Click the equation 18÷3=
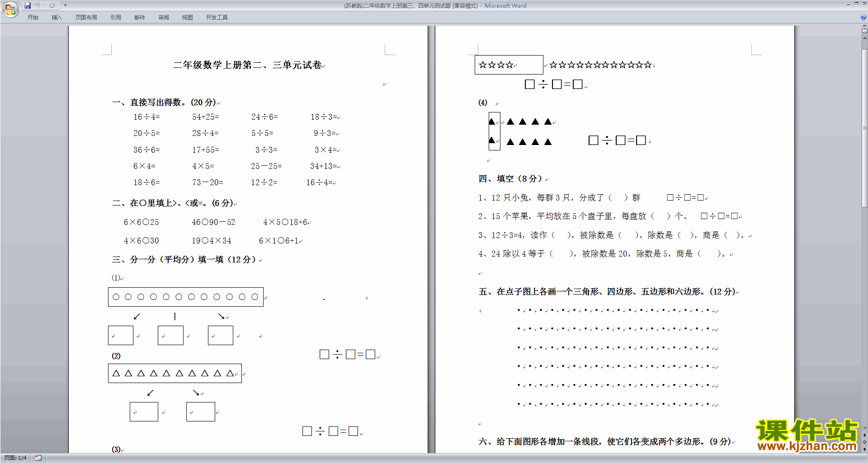The height and width of the screenshot is (463, 868). (324, 117)
